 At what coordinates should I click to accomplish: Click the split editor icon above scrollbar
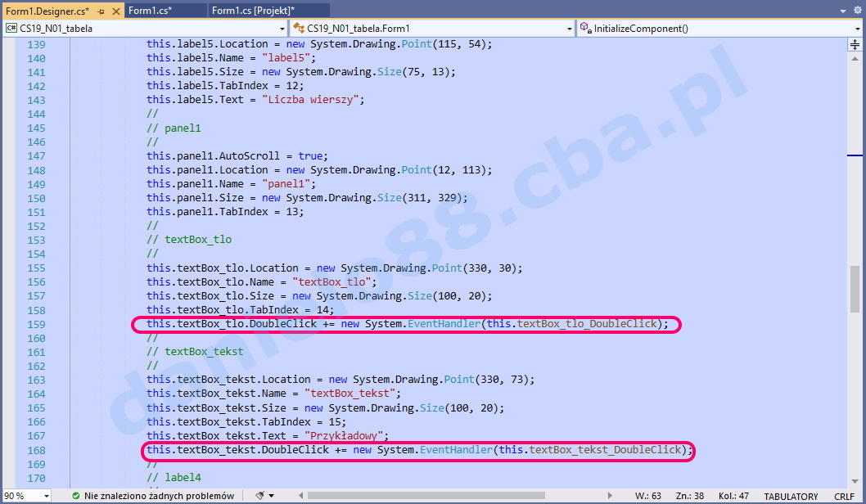coord(856,44)
